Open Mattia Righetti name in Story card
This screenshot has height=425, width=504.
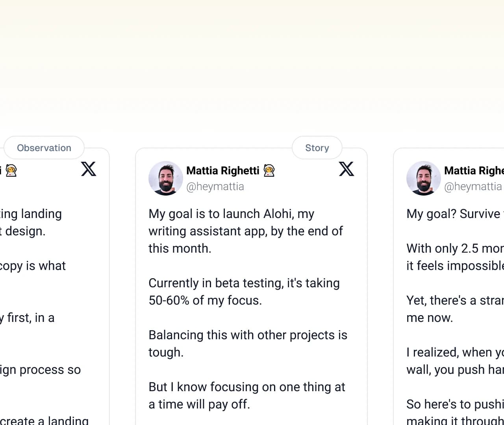(222, 170)
